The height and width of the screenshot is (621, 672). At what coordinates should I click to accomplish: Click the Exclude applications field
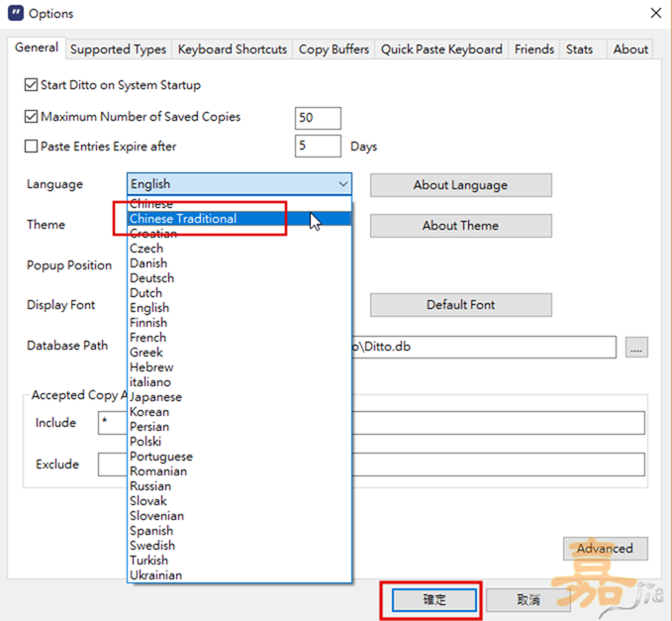point(371,465)
